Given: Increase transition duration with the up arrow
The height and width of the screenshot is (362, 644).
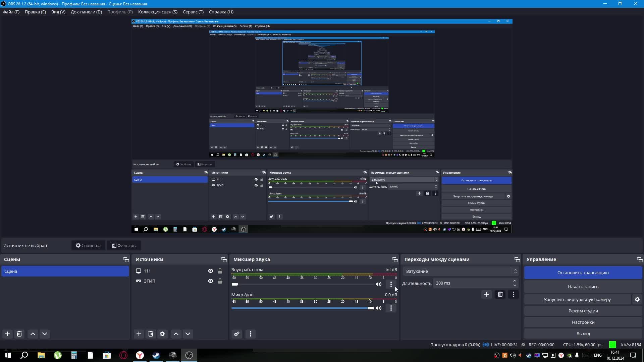Looking at the screenshot, I should tap(515, 281).
